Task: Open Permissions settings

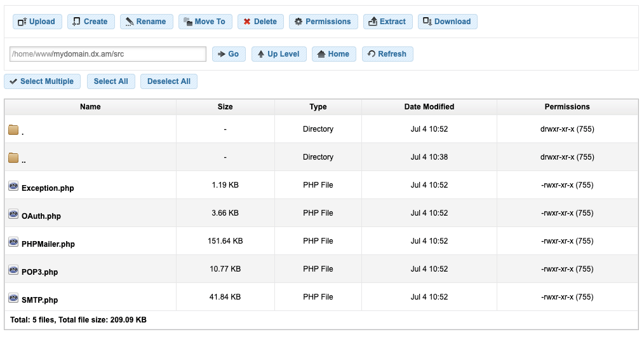Action: click(323, 22)
